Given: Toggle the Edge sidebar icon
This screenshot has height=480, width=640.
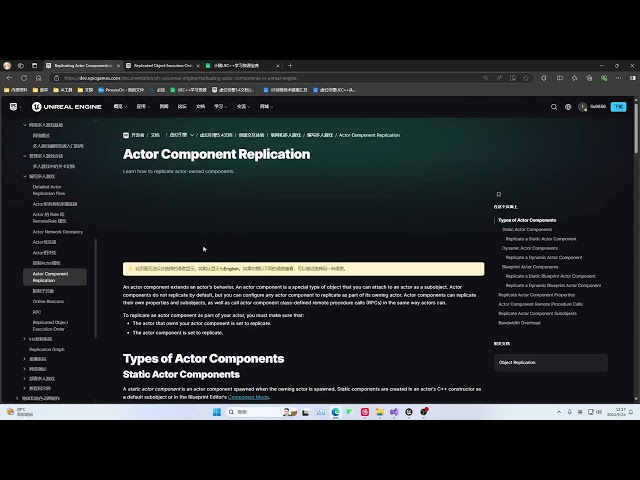Looking at the screenshot, I should point(632,78).
